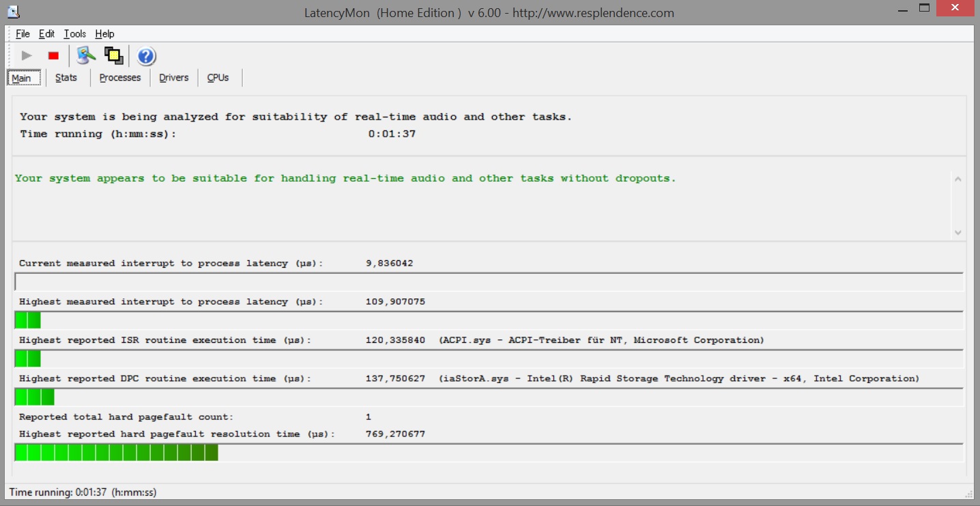The width and height of the screenshot is (980, 506).
Task: Open the options icon with the green pen
Action: point(86,55)
